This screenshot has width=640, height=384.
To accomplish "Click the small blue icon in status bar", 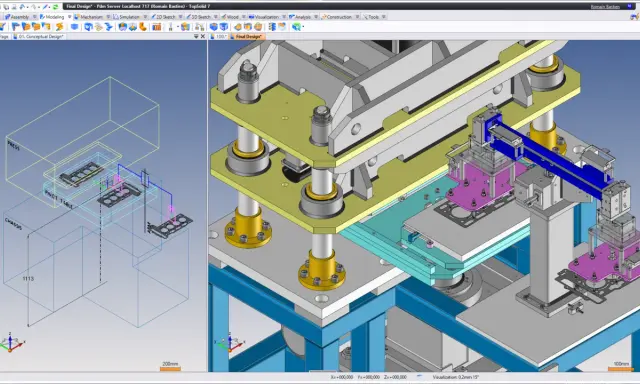I will pos(420,377).
